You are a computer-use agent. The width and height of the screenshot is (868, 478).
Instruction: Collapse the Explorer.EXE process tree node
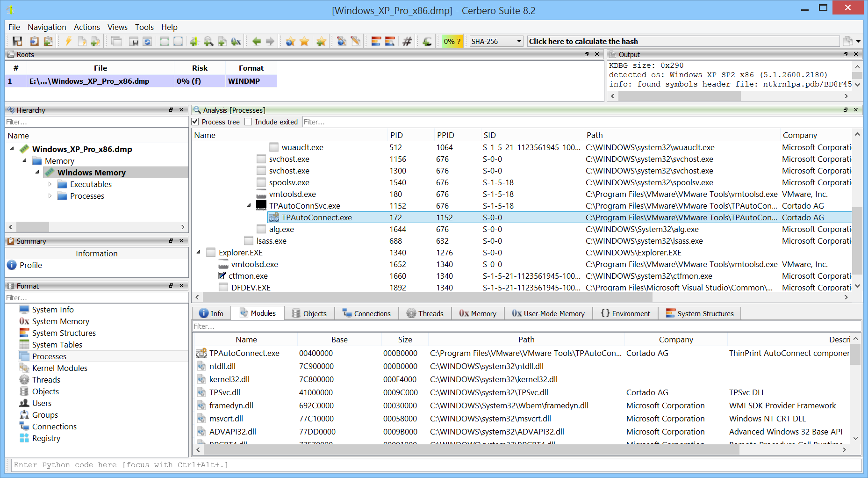pyautogui.click(x=198, y=252)
